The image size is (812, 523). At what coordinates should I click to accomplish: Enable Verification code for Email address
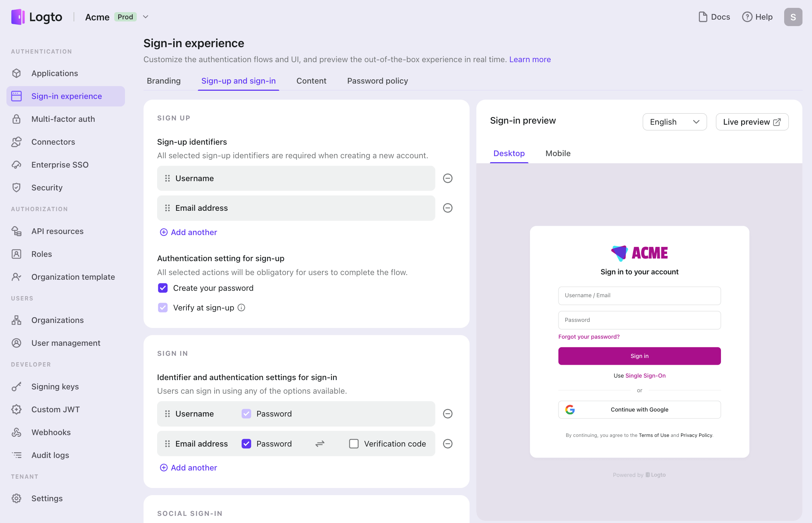pos(354,443)
